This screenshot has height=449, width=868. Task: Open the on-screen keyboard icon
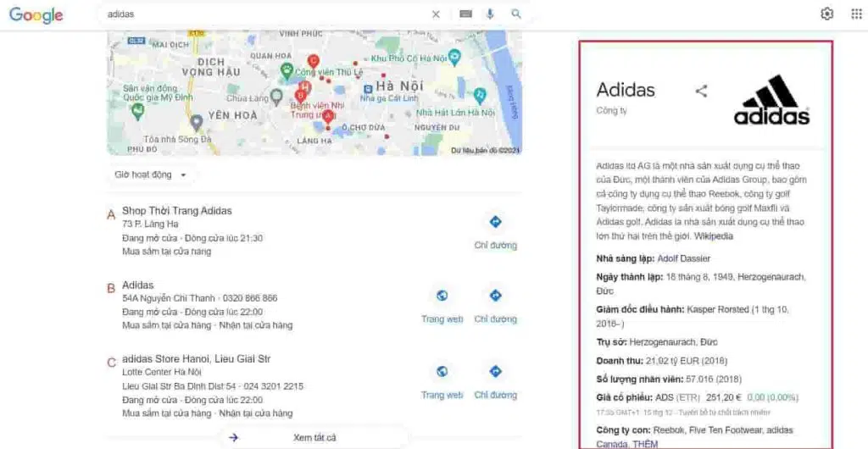465,14
